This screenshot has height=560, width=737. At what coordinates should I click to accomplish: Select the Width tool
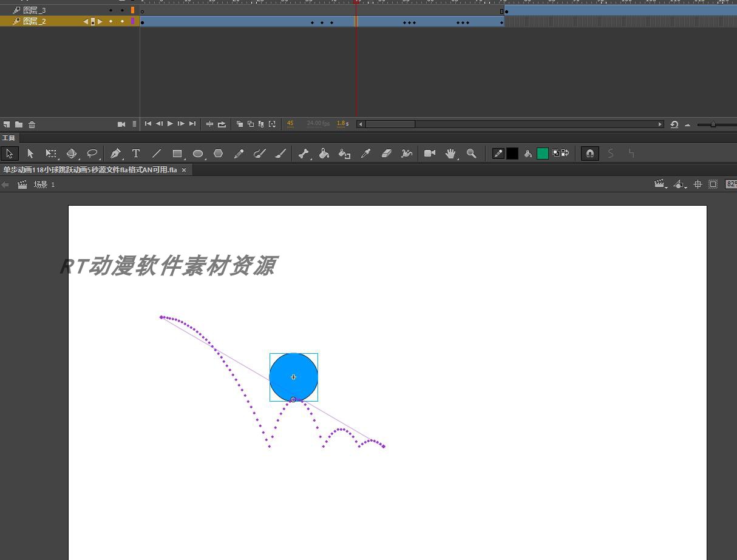(x=407, y=154)
